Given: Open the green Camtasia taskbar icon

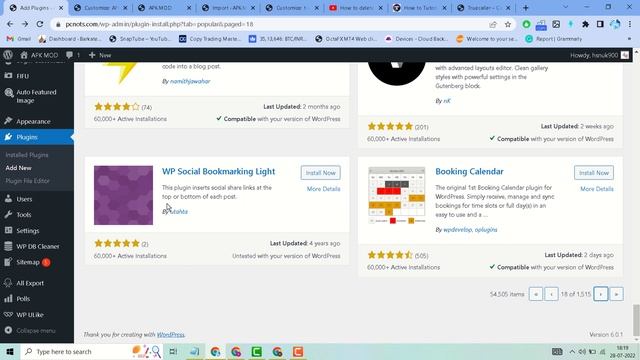Looking at the screenshot, I should (x=257, y=351).
